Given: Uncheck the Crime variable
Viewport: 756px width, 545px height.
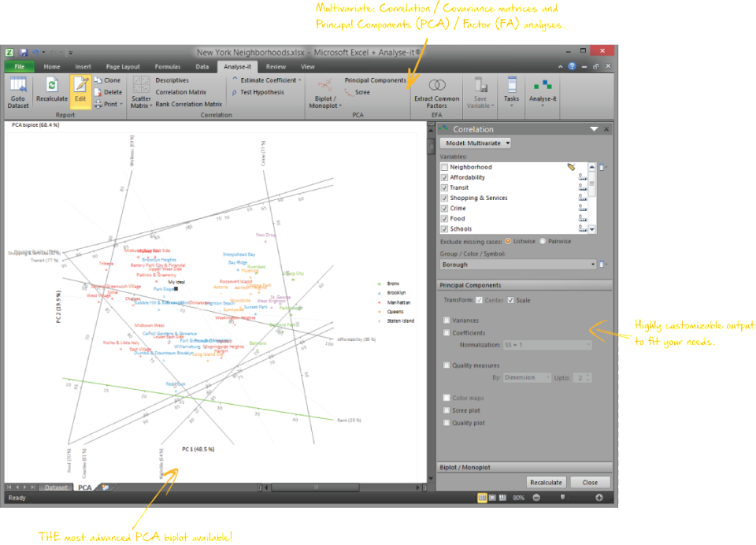Looking at the screenshot, I should (444, 209).
